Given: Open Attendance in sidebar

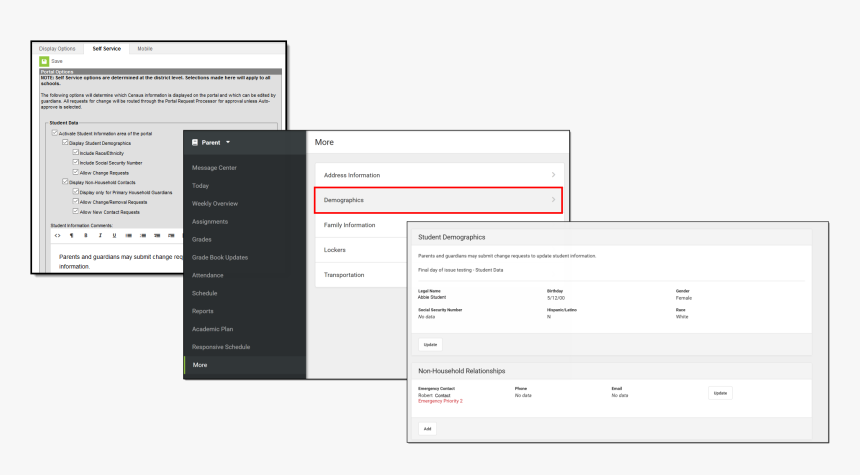Looking at the screenshot, I should tap(207, 275).
